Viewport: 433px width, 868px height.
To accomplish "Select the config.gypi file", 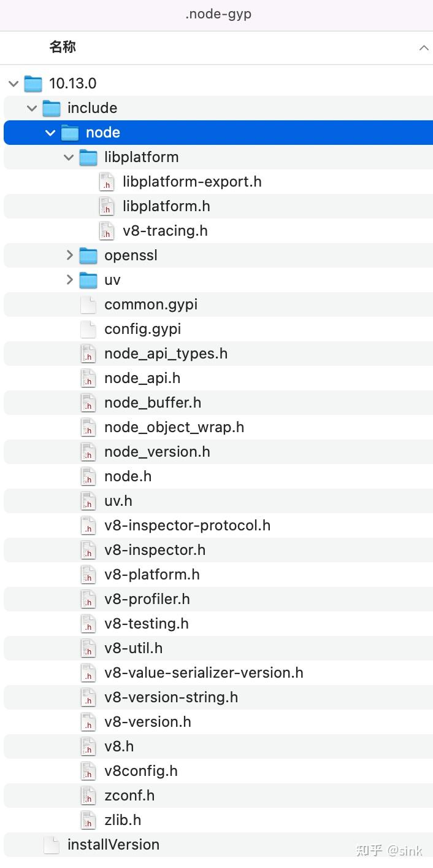I will [142, 329].
